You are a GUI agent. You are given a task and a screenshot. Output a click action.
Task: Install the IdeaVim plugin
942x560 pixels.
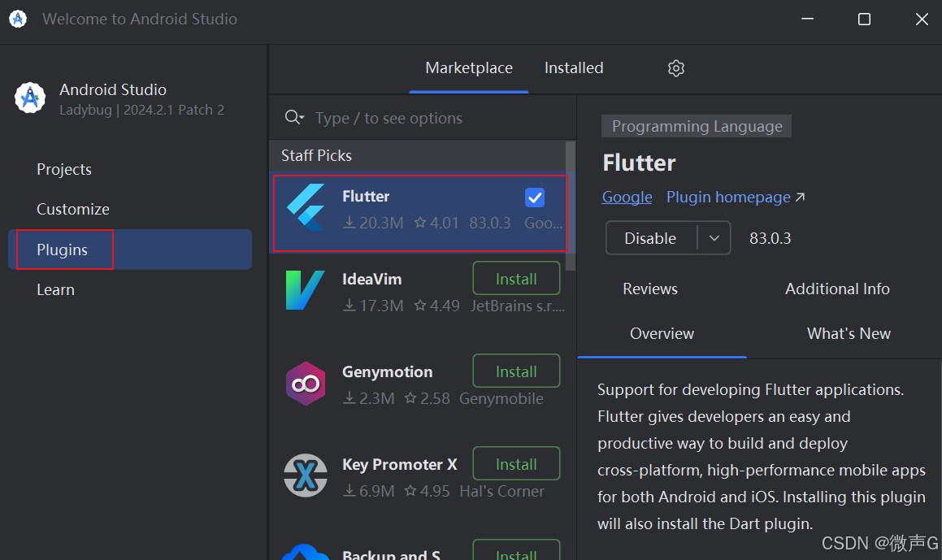coord(516,279)
